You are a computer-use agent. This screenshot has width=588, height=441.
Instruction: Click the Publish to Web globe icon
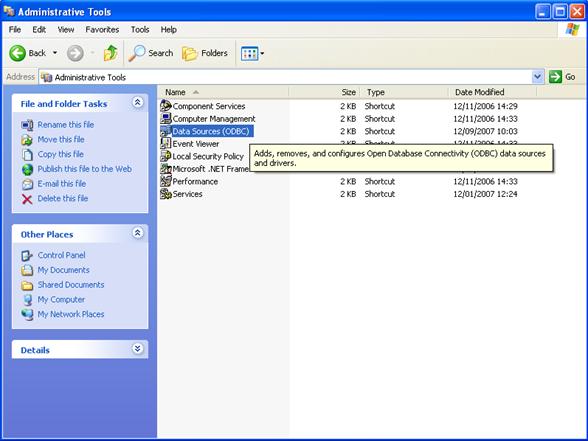27,170
